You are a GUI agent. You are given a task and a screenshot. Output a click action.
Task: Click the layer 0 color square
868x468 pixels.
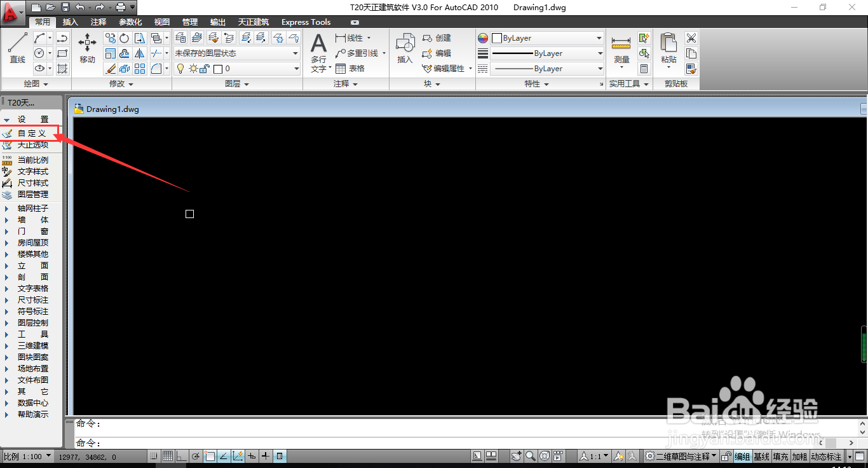point(218,69)
